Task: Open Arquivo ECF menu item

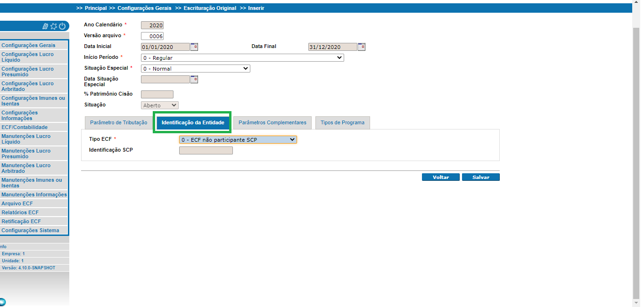Action: (x=34, y=203)
